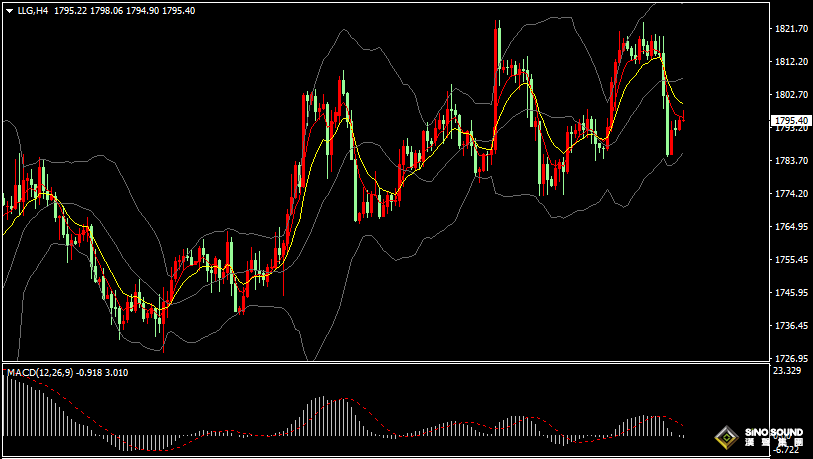Screen dimensions: 813x459
Task: Click the 1802.70 price axis label
Action: tap(792, 94)
